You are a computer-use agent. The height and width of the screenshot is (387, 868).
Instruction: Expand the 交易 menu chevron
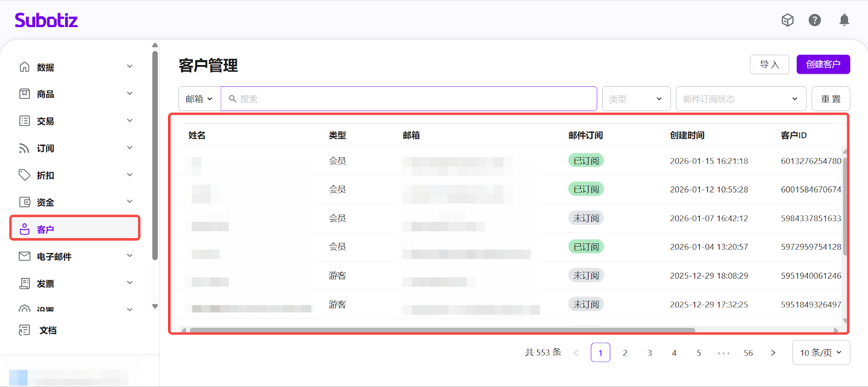(130, 120)
